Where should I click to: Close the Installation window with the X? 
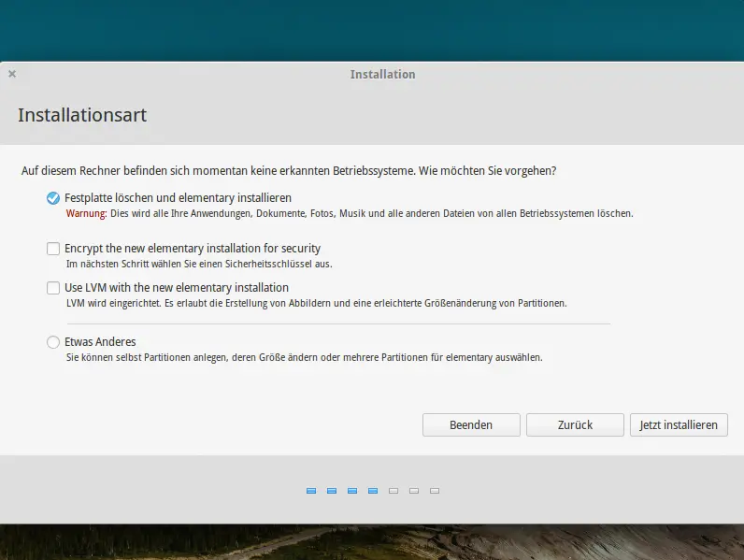click(12, 74)
